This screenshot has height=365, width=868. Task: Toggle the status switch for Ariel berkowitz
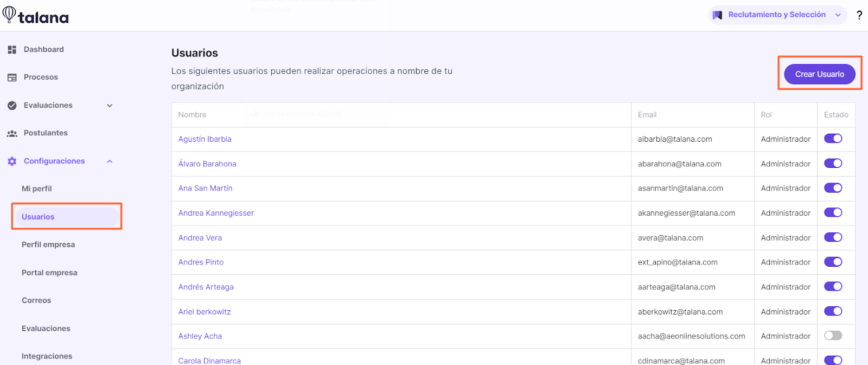833,311
